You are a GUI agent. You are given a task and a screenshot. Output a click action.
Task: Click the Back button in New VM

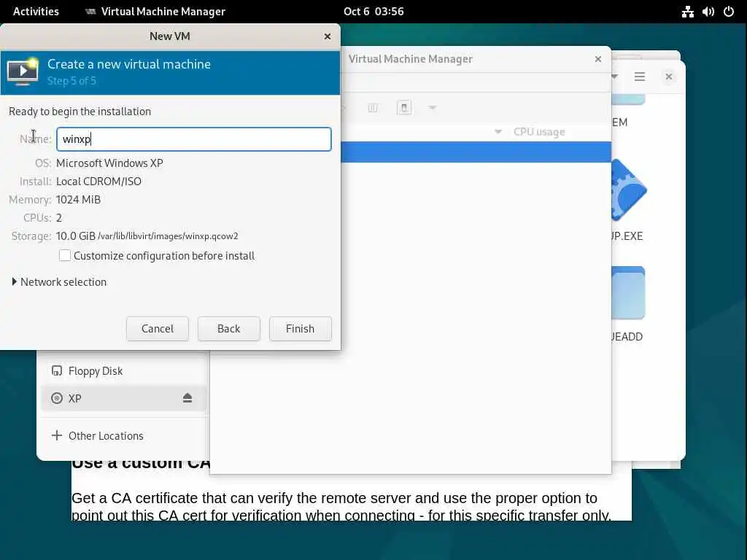pyautogui.click(x=228, y=329)
